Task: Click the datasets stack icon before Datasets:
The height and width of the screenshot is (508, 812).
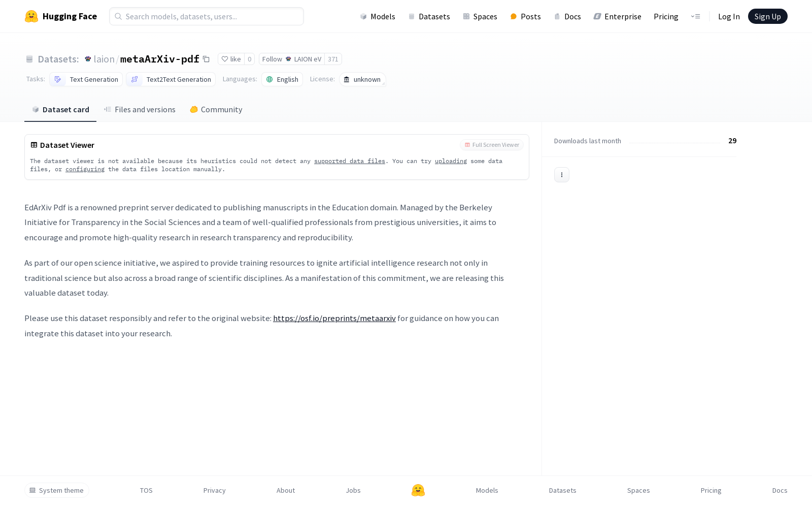Action: 29,59
